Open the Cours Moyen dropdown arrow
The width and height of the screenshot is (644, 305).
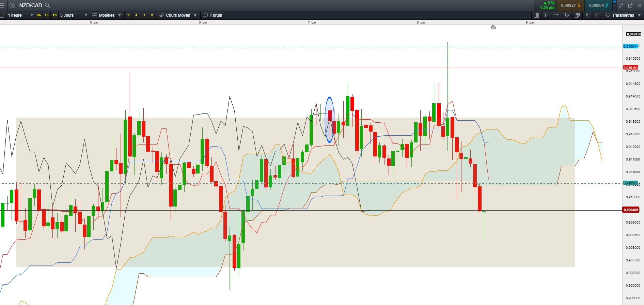click(x=195, y=15)
